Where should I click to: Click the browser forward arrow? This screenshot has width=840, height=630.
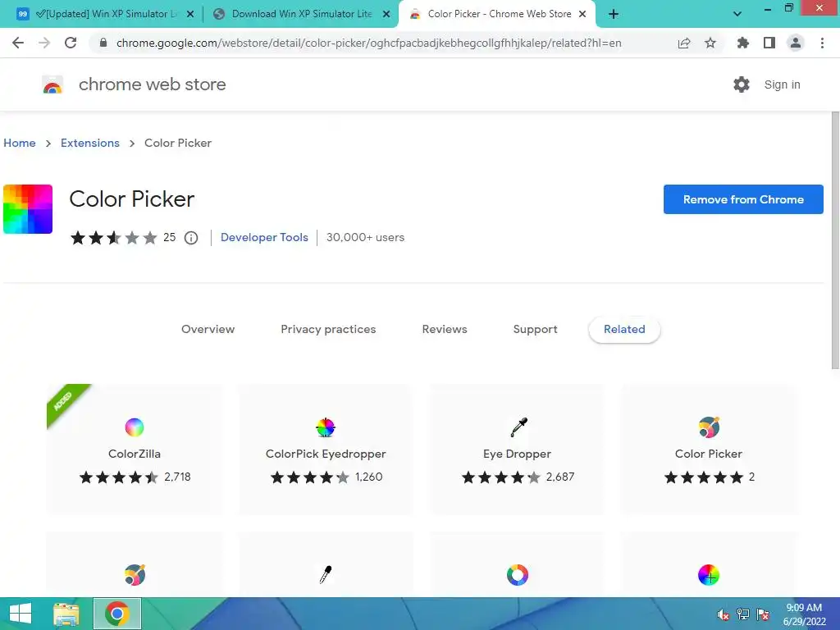pos(44,43)
